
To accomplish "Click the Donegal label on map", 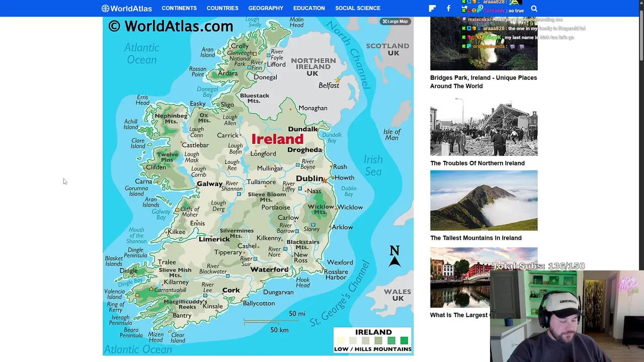I will pyautogui.click(x=265, y=77).
